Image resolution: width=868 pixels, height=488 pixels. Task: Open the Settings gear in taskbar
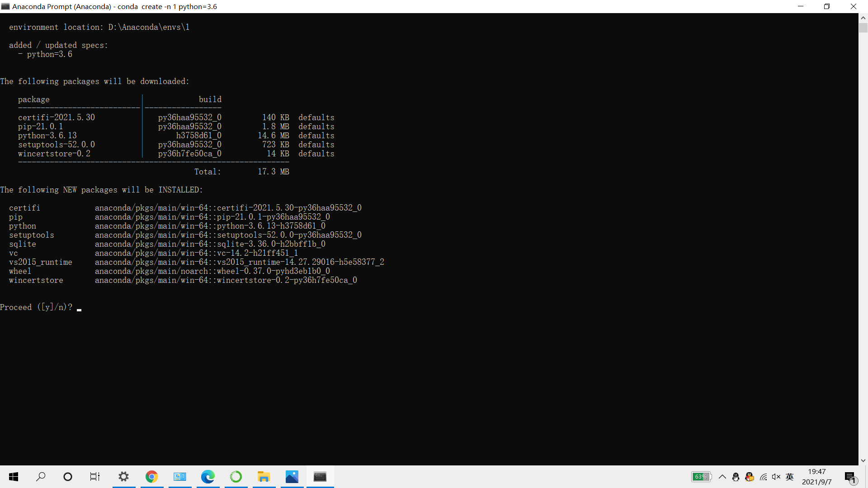[x=124, y=477]
